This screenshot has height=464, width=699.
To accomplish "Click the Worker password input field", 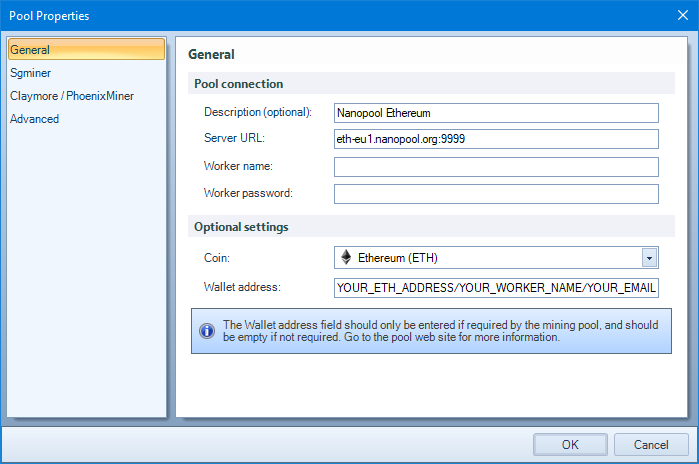I will coord(496,194).
